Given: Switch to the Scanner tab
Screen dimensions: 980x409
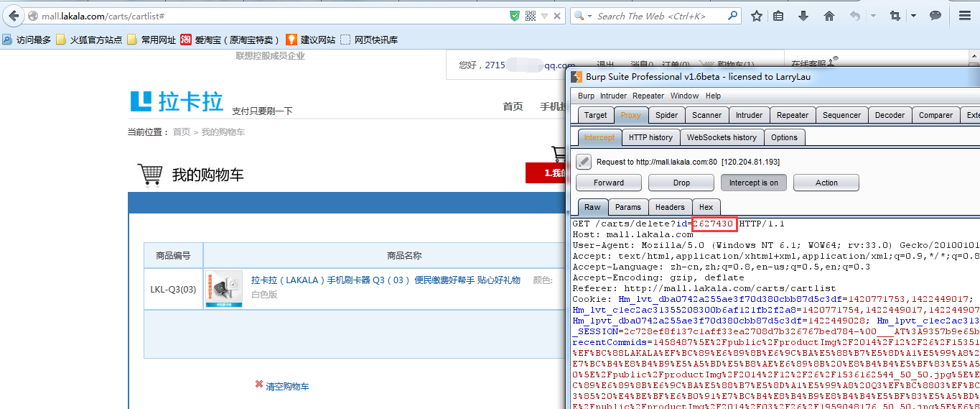Looking at the screenshot, I should 706,115.
